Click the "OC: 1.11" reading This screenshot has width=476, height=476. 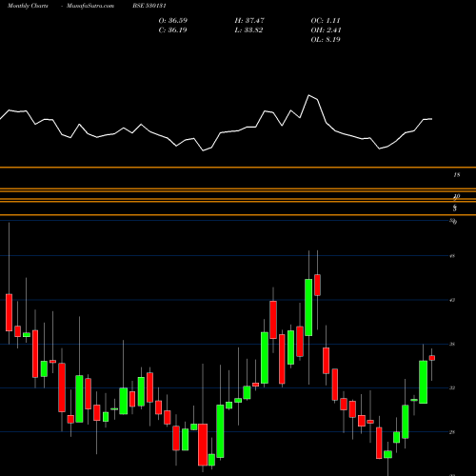point(326,21)
